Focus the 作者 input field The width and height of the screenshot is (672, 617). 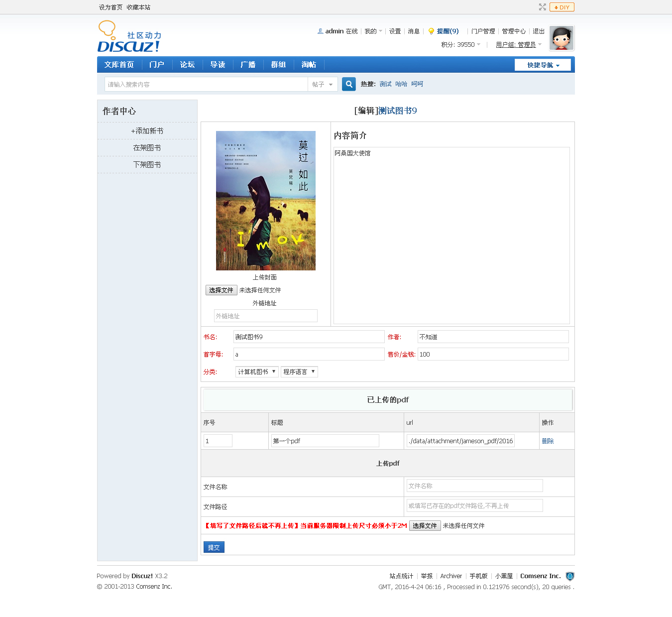pos(493,337)
